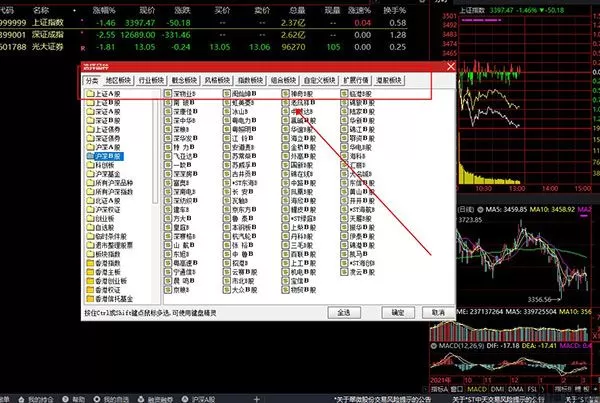Click the folder icon beside 上证A股

(90, 94)
